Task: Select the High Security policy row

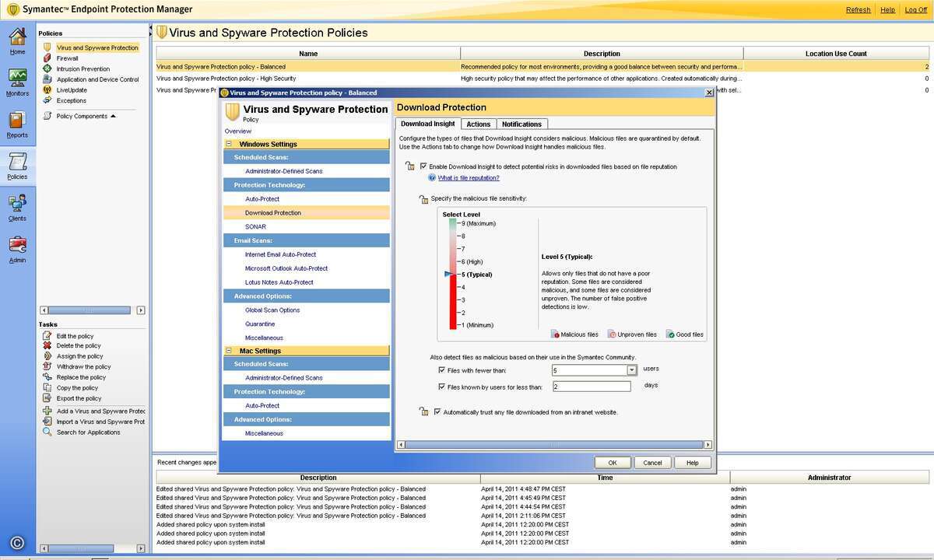Action: 542,79
